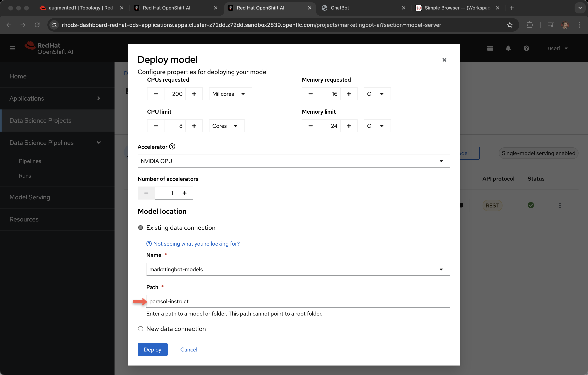This screenshot has height=375, width=588.
Task: Click the Accelerator help question mark icon
Action: (x=172, y=147)
